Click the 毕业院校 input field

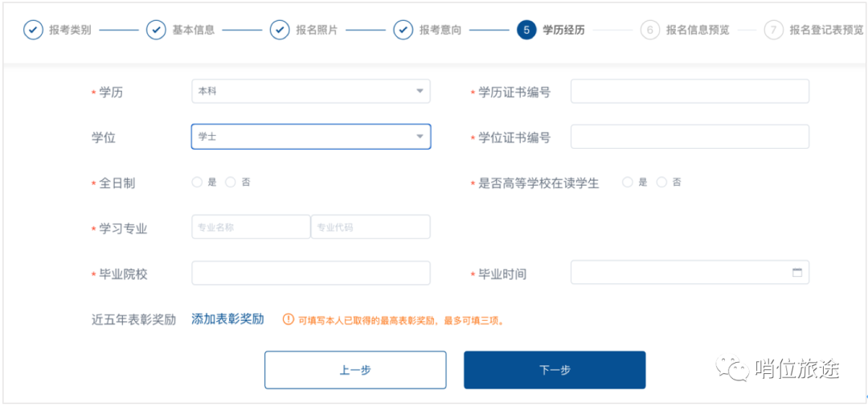pos(310,273)
